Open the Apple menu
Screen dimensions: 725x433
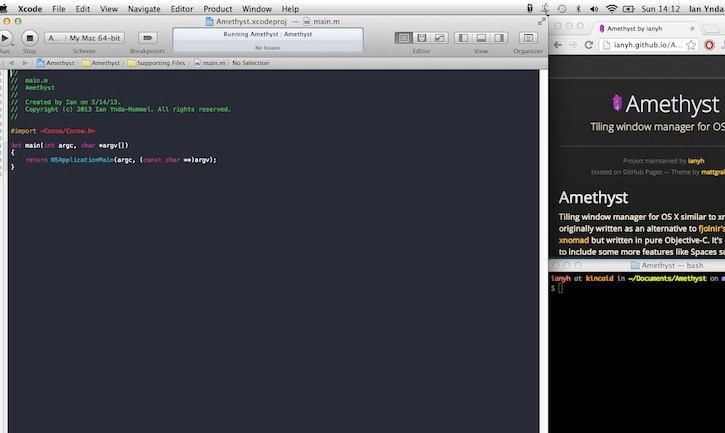coord(4,8)
